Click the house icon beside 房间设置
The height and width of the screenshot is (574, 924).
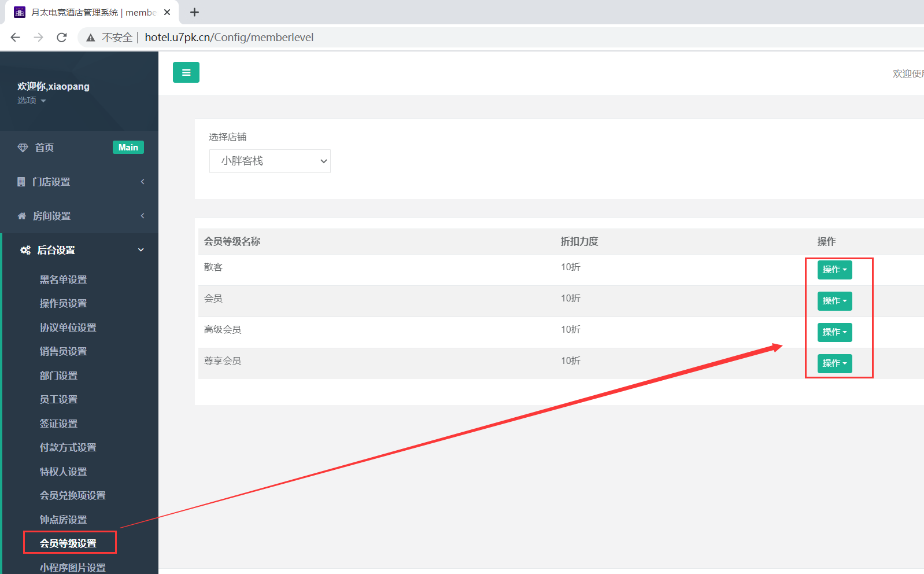(22, 216)
